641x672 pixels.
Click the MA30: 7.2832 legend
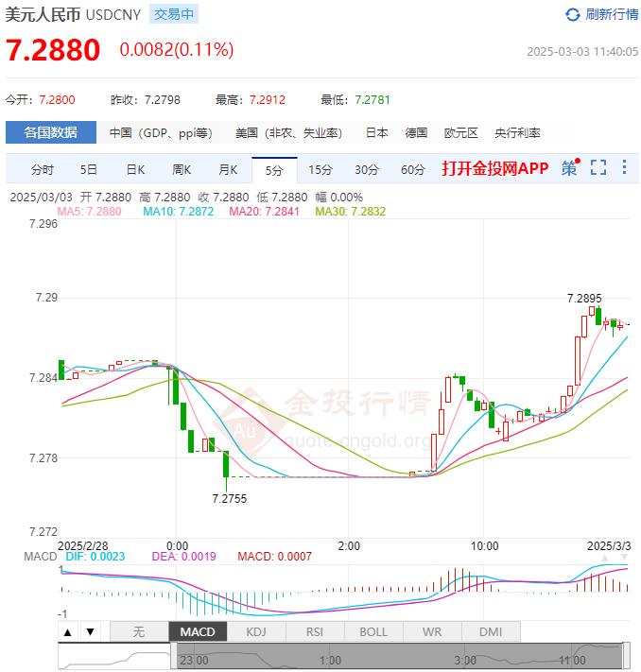351,212
